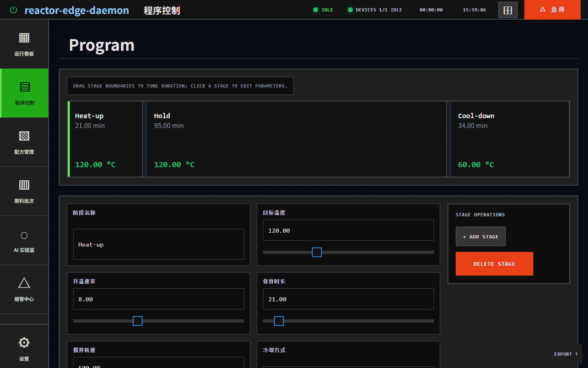Focus the 升温速率 input showing 8.00
The image size is (588, 368).
pyautogui.click(x=158, y=299)
